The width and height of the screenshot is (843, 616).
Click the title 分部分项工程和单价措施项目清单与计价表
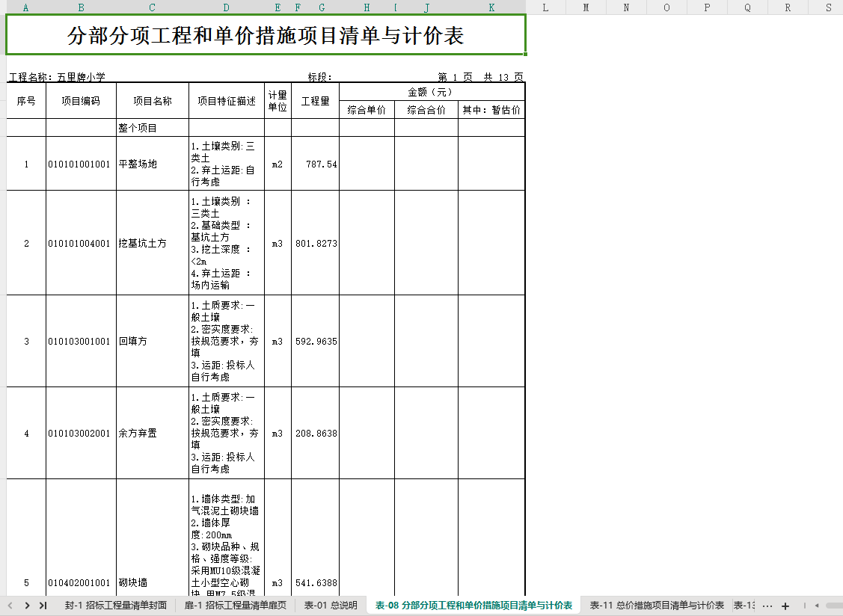tap(266, 35)
